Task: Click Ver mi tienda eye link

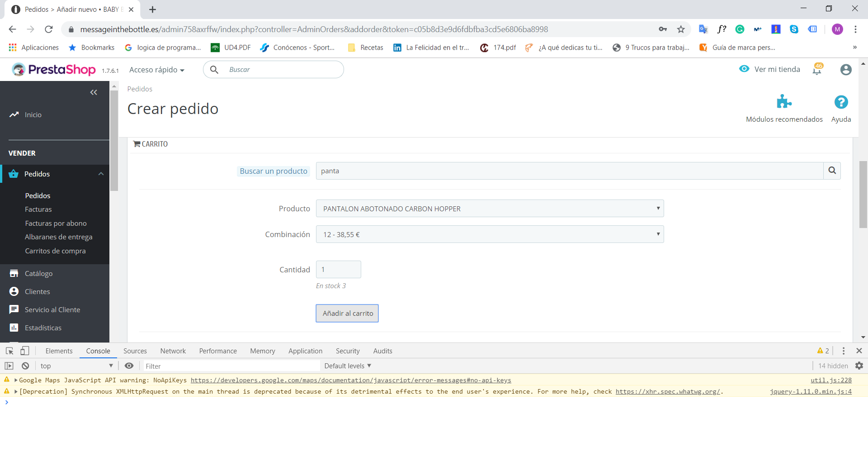Action: click(769, 69)
